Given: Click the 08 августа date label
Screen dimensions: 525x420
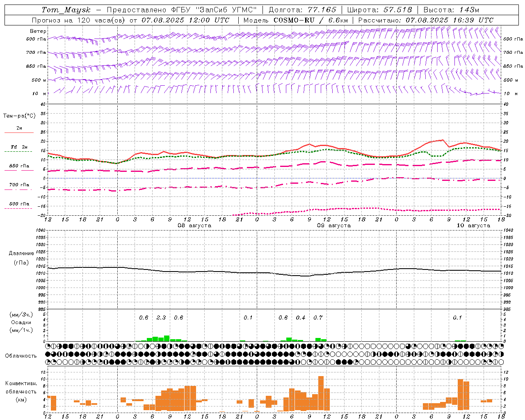Looking at the screenshot, I should click(x=194, y=226).
